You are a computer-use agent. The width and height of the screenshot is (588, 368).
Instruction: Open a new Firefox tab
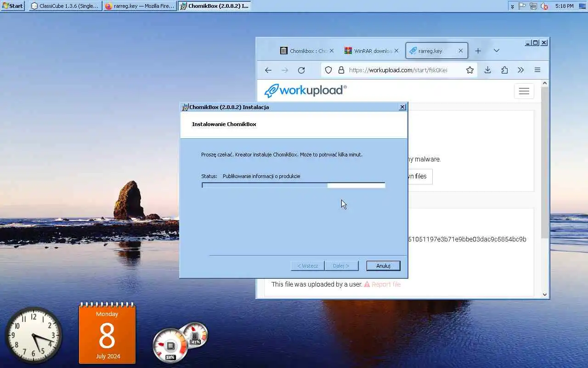[x=478, y=51]
